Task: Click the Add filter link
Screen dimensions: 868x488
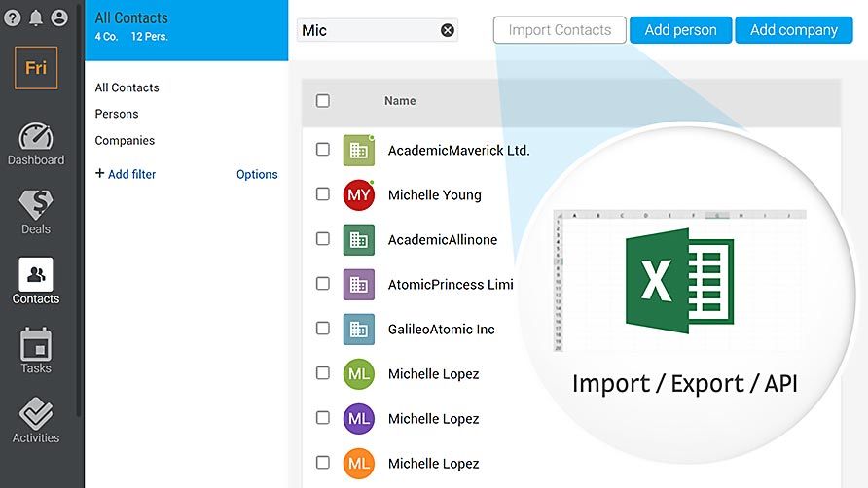Action: (126, 174)
